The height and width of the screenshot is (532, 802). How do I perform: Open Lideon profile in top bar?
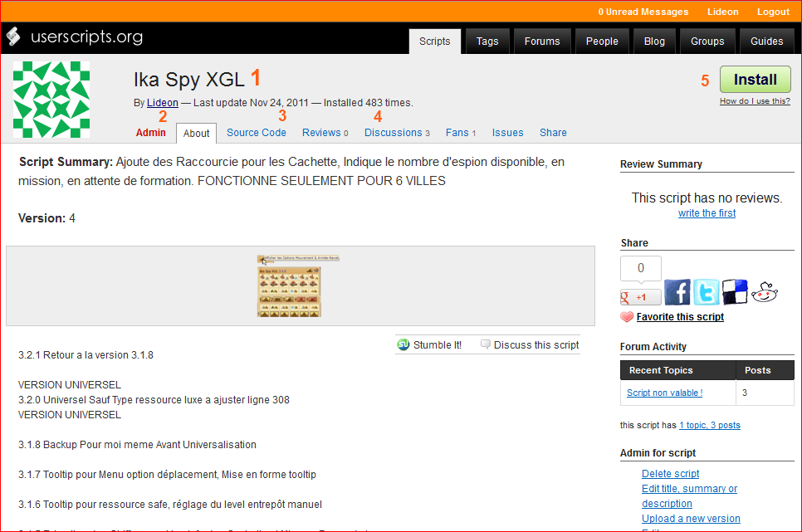[x=723, y=12]
